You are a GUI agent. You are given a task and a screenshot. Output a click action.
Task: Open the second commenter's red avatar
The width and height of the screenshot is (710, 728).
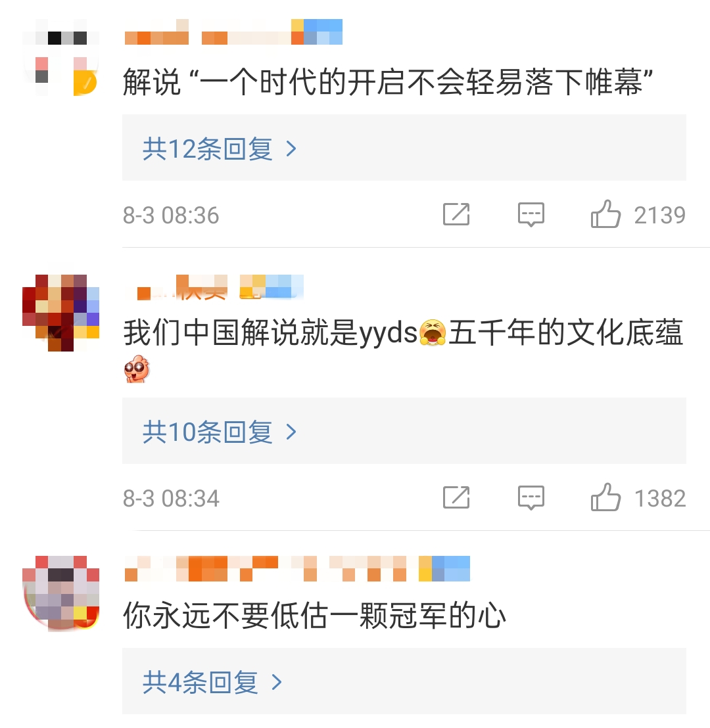[61, 313]
